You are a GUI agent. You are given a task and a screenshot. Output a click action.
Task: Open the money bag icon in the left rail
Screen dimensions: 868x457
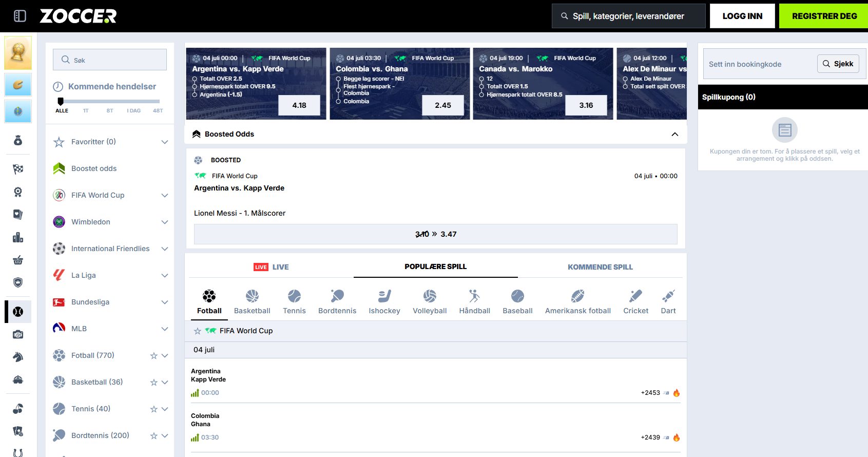18,140
